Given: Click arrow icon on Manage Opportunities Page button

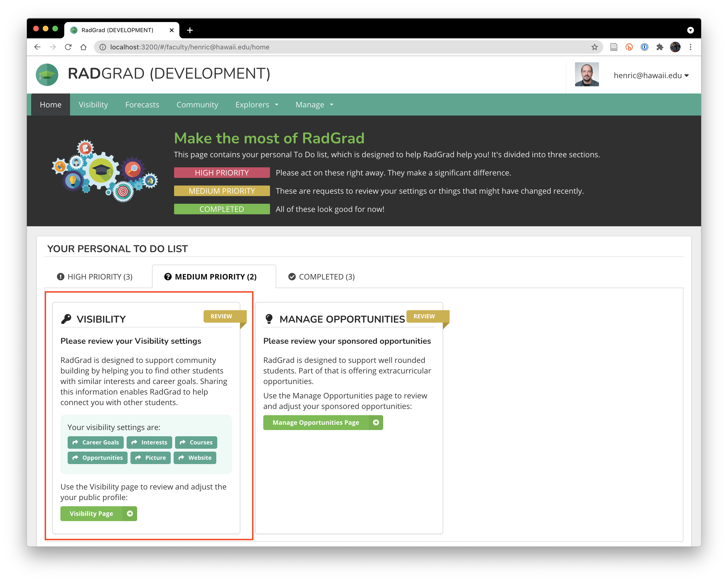Looking at the screenshot, I should click(x=376, y=422).
